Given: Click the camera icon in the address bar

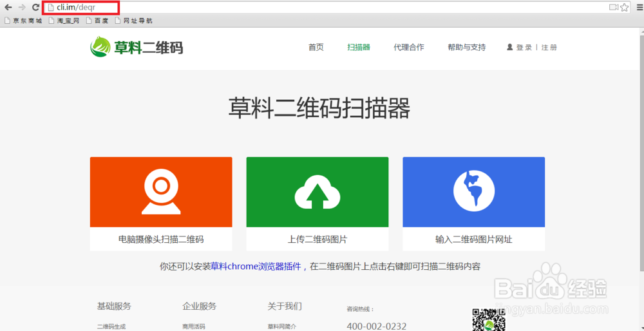Looking at the screenshot, I should click(x=613, y=7).
